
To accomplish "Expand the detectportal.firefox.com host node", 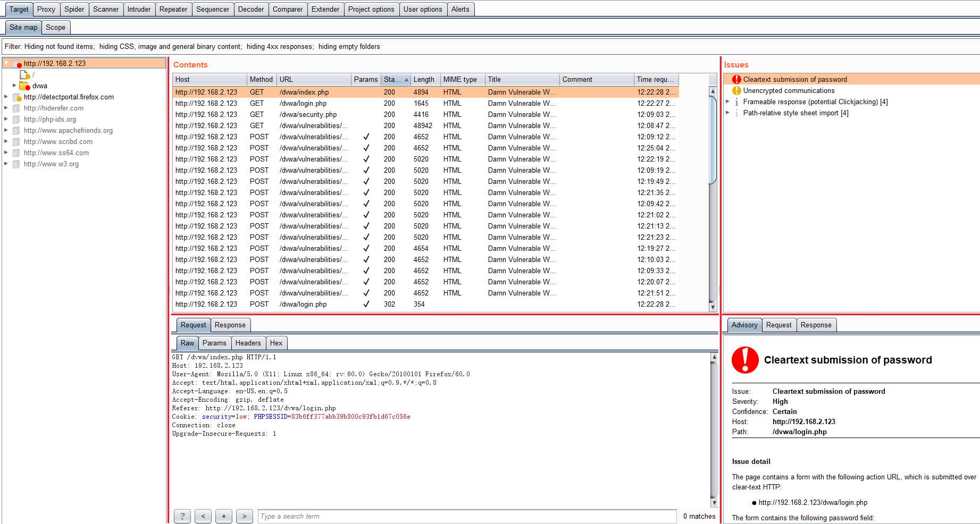I will coord(6,97).
